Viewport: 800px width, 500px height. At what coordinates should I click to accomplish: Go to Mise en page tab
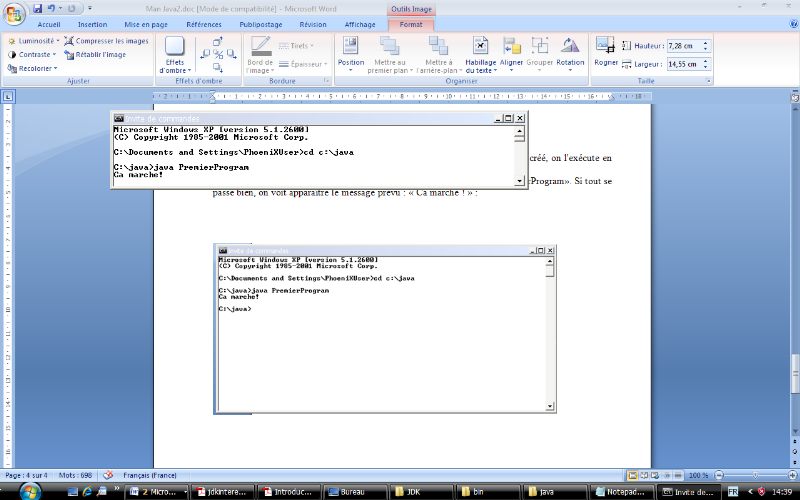coord(146,24)
